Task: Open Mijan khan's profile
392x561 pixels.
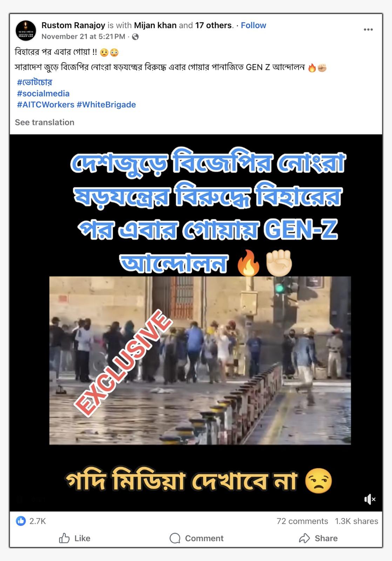Action: tap(155, 25)
